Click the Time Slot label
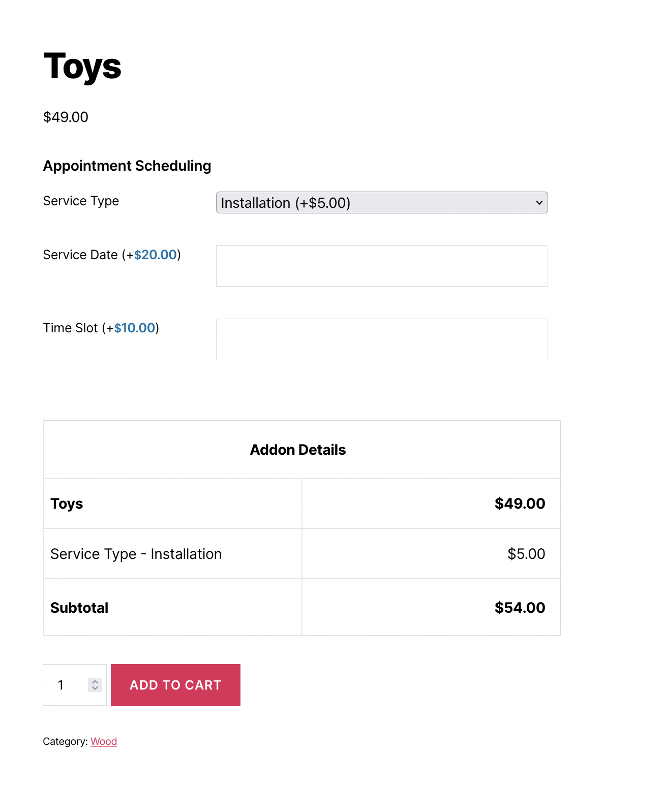 pyautogui.click(x=71, y=328)
